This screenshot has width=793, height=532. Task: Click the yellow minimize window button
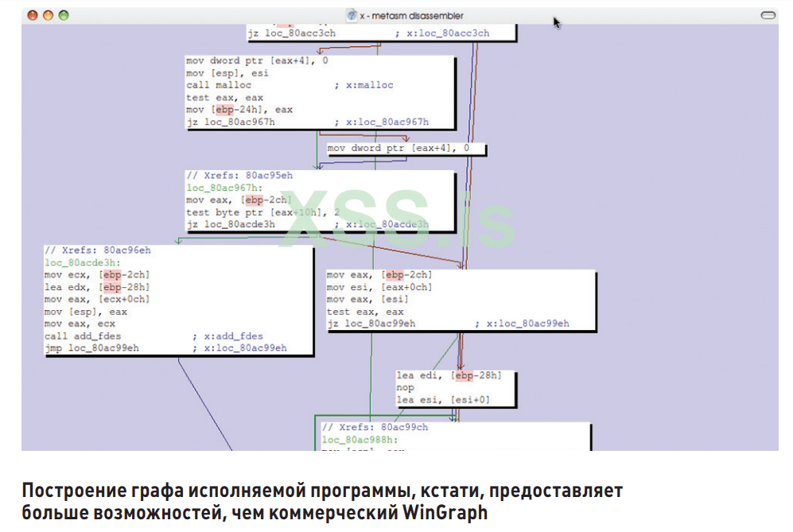tap(48, 15)
